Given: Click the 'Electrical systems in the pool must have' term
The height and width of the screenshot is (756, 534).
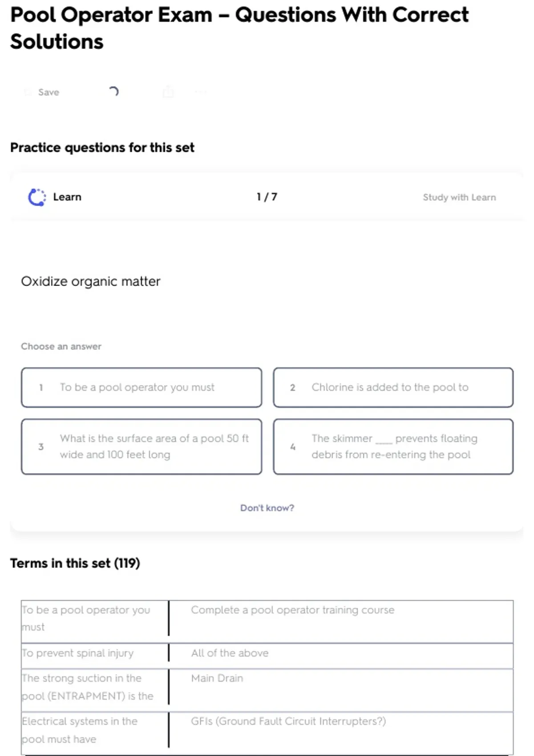Looking at the screenshot, I should click(80, 730).
